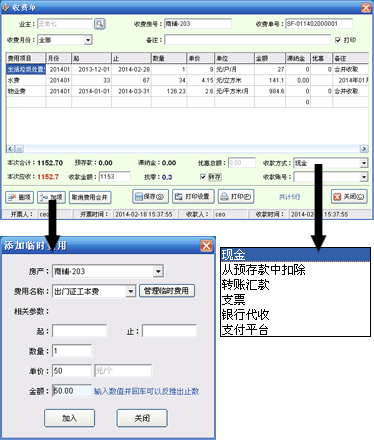Image resolution: width=374 pixels, height=440 pixels.
Task: Click the 保存 save button
Action: 150,196
